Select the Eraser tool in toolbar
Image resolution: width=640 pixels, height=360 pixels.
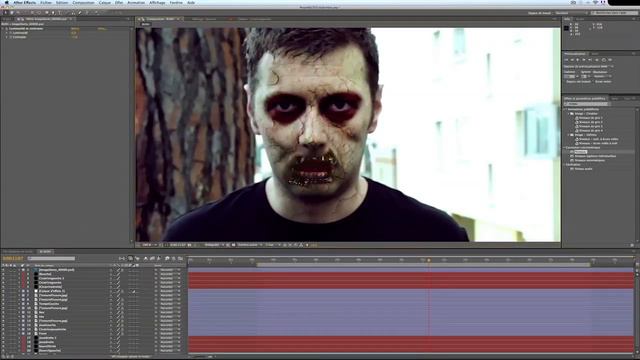(x=80, y=13)
